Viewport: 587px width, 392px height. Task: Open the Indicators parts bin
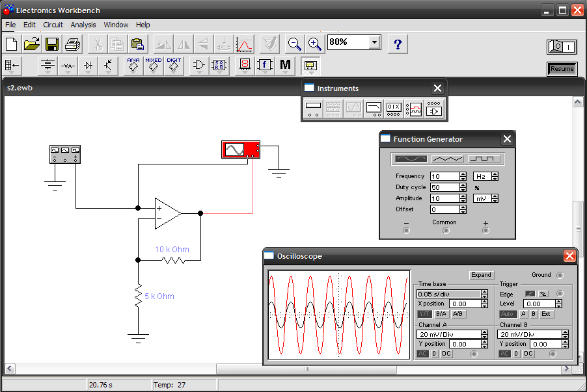[x=245, y=66]
